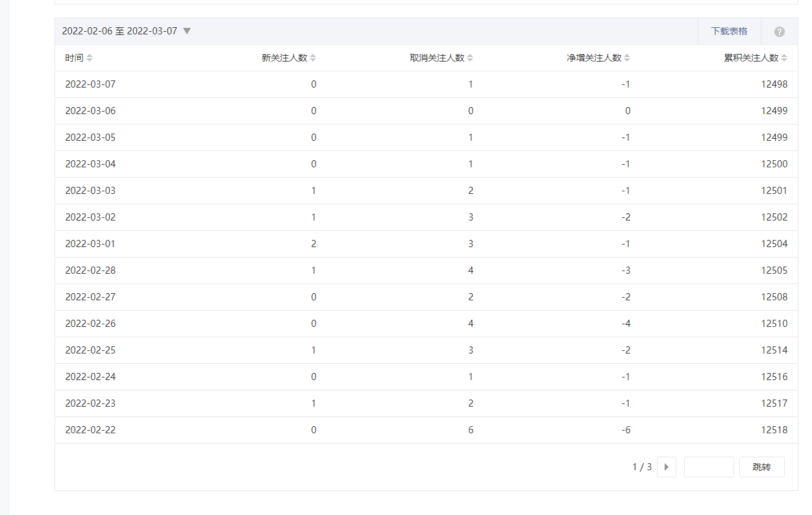
Task: Go to next page with arrow button
Action: pyautogui.click(x=666, y=467)
